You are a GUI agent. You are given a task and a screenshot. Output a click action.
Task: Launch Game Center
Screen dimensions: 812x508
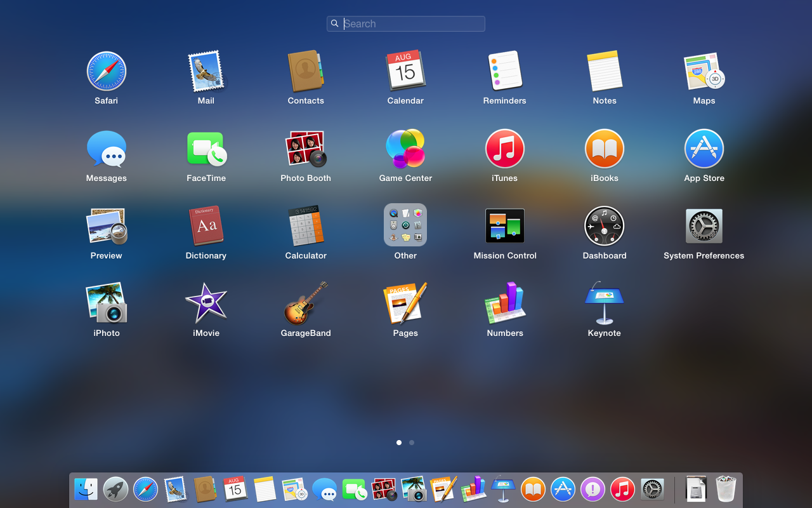(405, 149)
